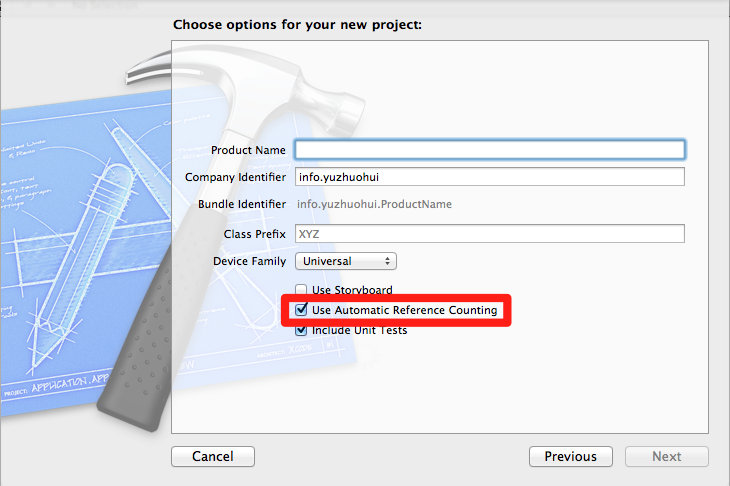Viewport: 730px width, 486px height.
Task: Click the Company Identifier label
Action: (x=235, y=177)
